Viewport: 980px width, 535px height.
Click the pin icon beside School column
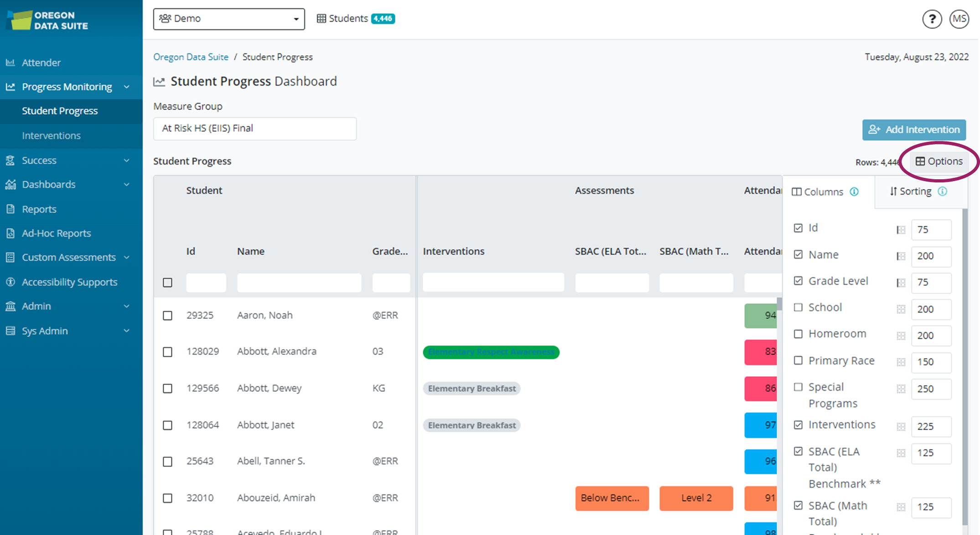901,309
